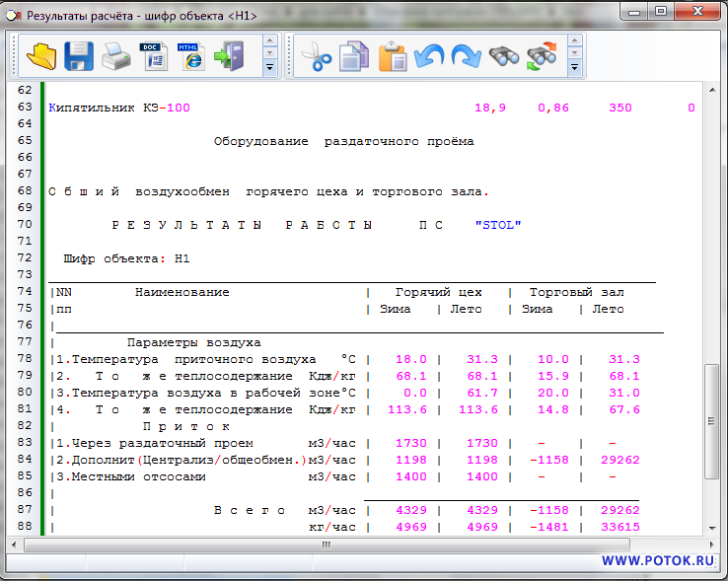This screenshot has height=581, width=728.
Task: Cut selected text with the scissors icon
Action: 317,56
